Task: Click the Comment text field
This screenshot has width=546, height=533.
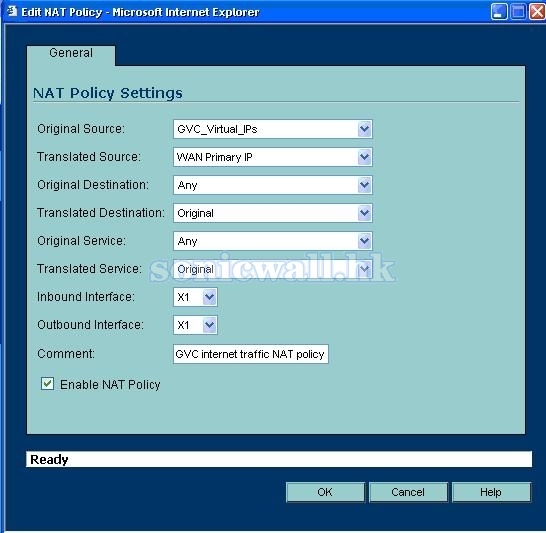Action: [x=251, y=354]
